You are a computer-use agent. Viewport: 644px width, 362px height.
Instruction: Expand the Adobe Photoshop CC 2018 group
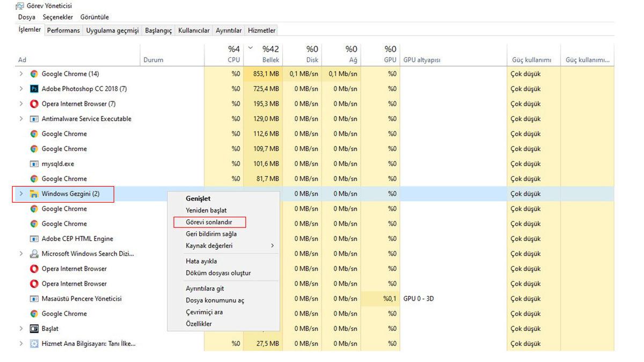pos(20,88)
